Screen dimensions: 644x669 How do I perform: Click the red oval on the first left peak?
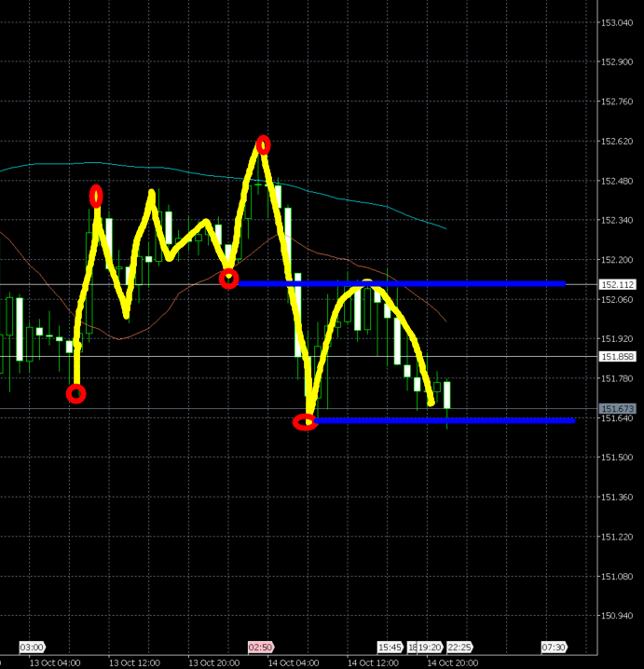click(x=96, y=196)
